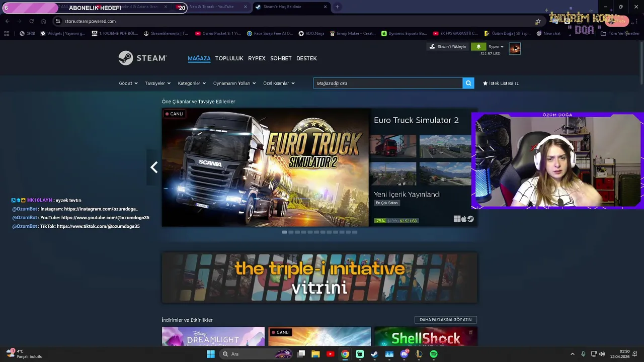
Task: Open a new browser tab
Action: 337,7
